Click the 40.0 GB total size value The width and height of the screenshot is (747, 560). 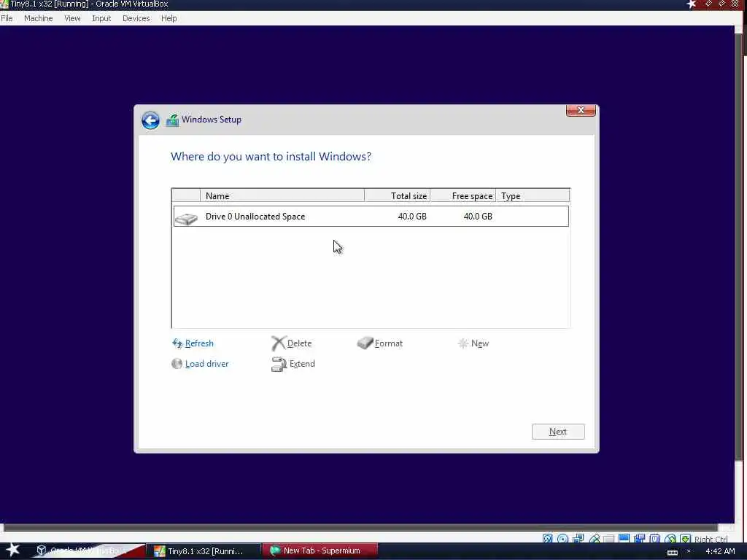point(412,216)
